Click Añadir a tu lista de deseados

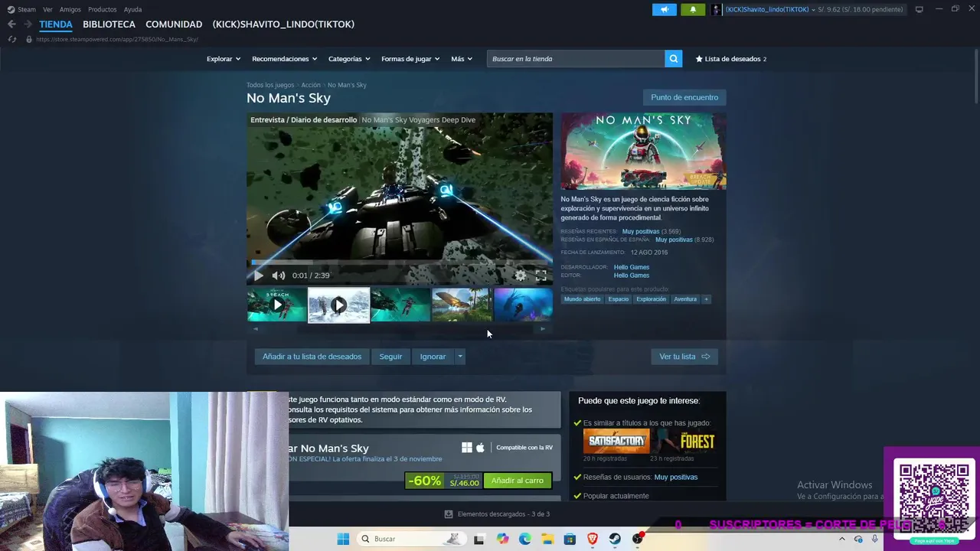click(312, 357)
